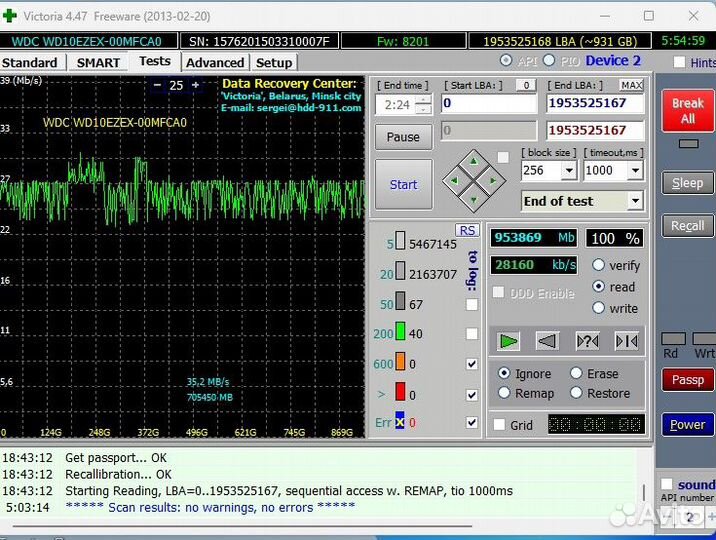Screen dimensions: 716x540
Task: Open the End of test action dropdown
Action: tap(634, 201)
